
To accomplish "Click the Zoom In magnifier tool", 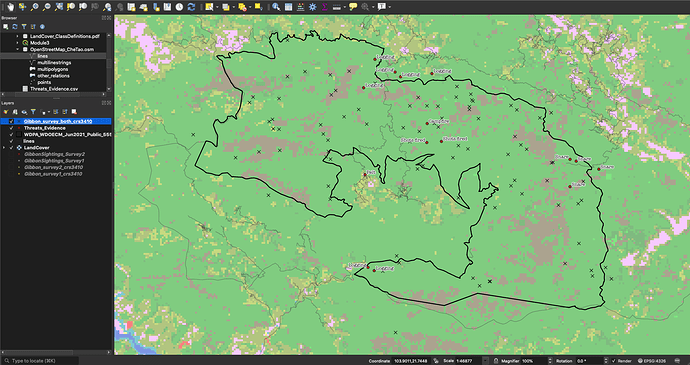I will pyautogui.click(x=35, y=7).
